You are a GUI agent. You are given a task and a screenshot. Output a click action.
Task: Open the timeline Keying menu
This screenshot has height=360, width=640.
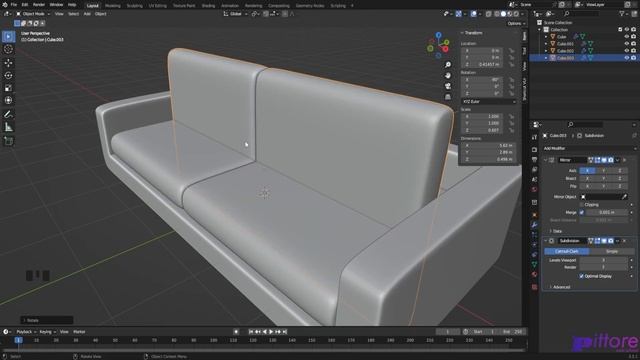point(47,332)
